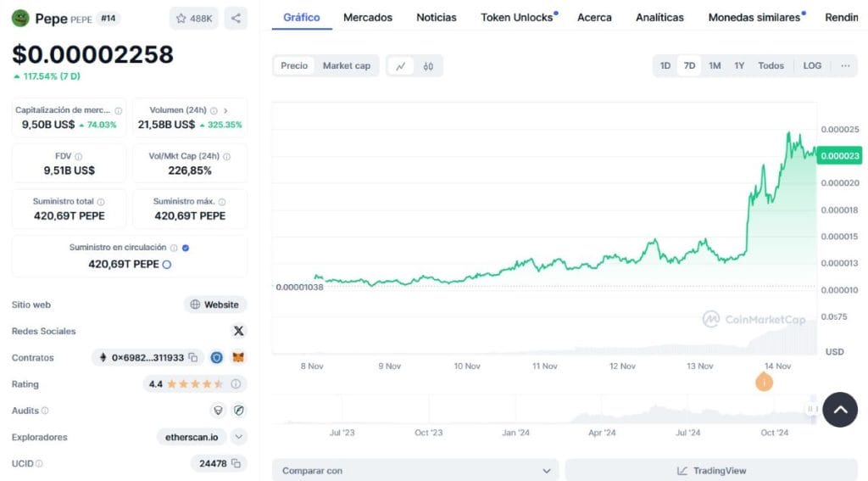The width and height of the screenshot is (868, 481).
Task: Open the first audit shield icon
Action: 218,411
